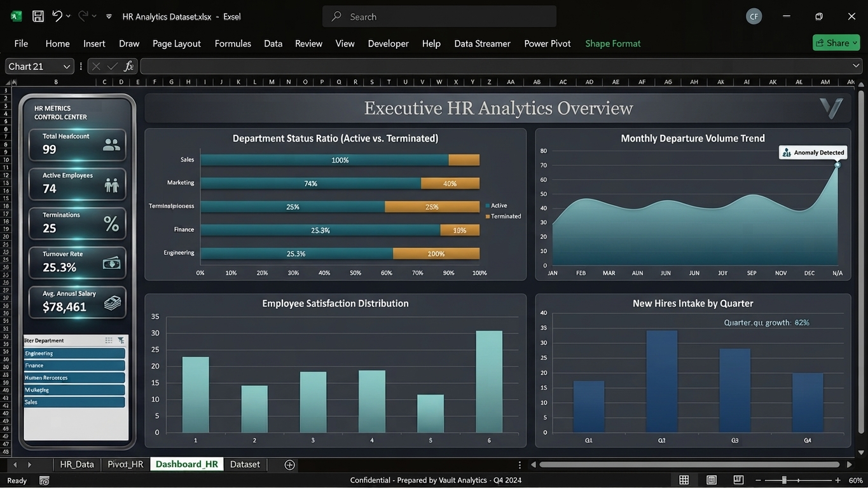Click the Save icon in title bar
The height and width of the screenshot is (488, 868).
pyautogui.click(x=38, y=17)
